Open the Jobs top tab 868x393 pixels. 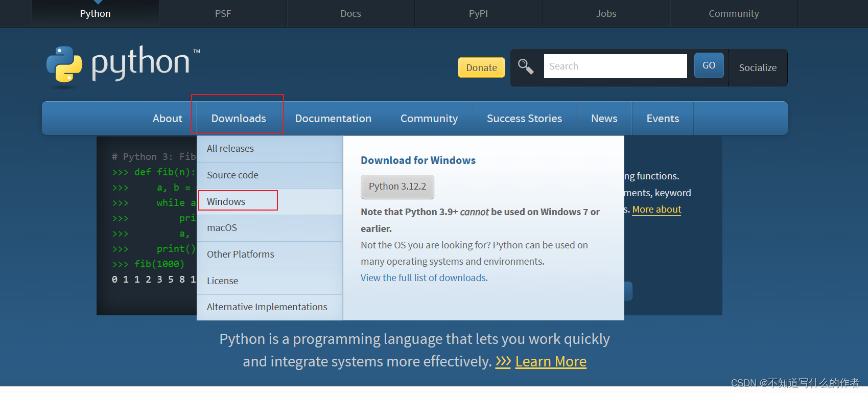click(x=606, y=13)
